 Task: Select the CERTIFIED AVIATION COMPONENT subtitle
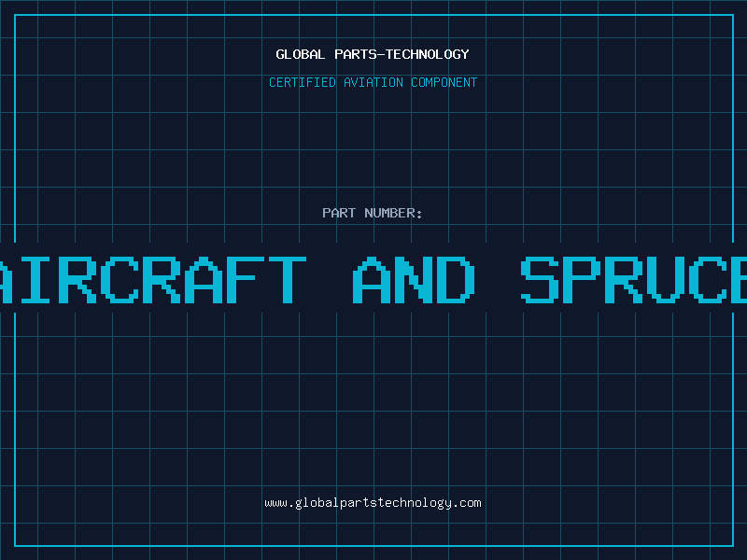pyautogui.click(x=373, y=82)
